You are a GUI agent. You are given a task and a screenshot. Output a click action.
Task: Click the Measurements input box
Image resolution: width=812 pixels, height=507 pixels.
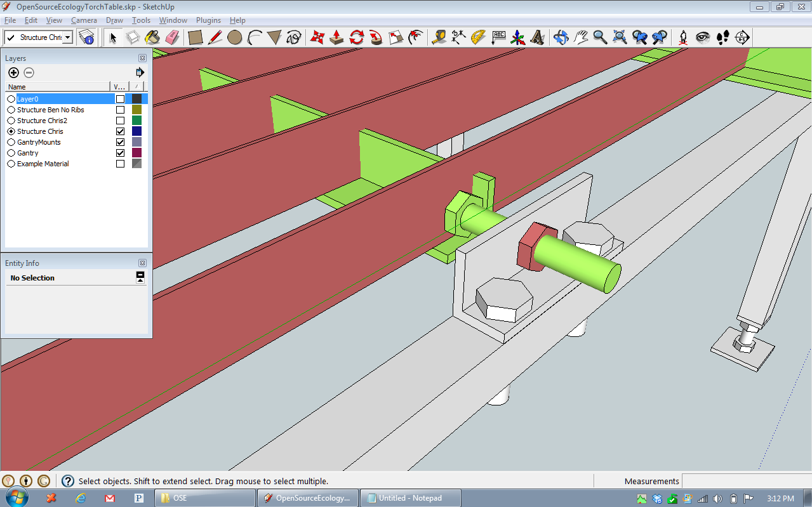[x=746, y=481]
